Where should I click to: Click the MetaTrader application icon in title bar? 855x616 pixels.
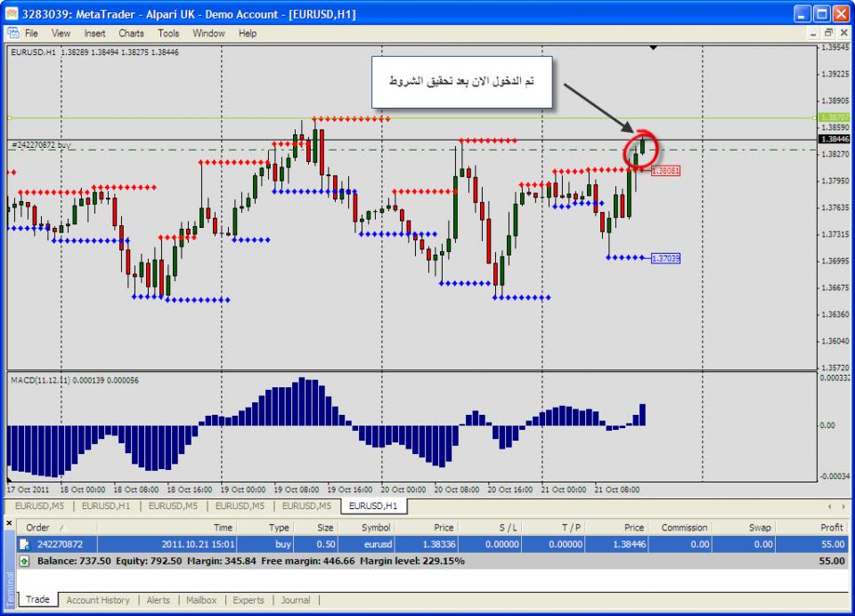[11, 13]
